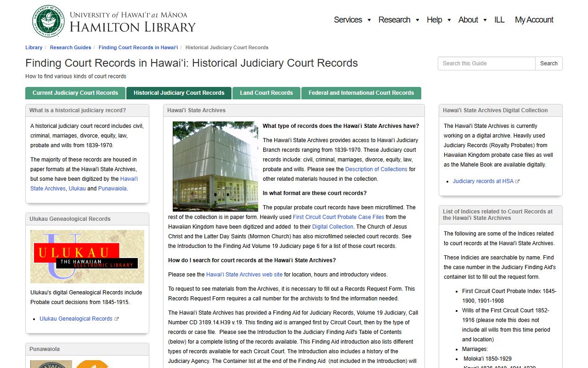The image size is (588, 368).
Task: Click the Research Guides breadcrumb link
Action: (70, 47)
